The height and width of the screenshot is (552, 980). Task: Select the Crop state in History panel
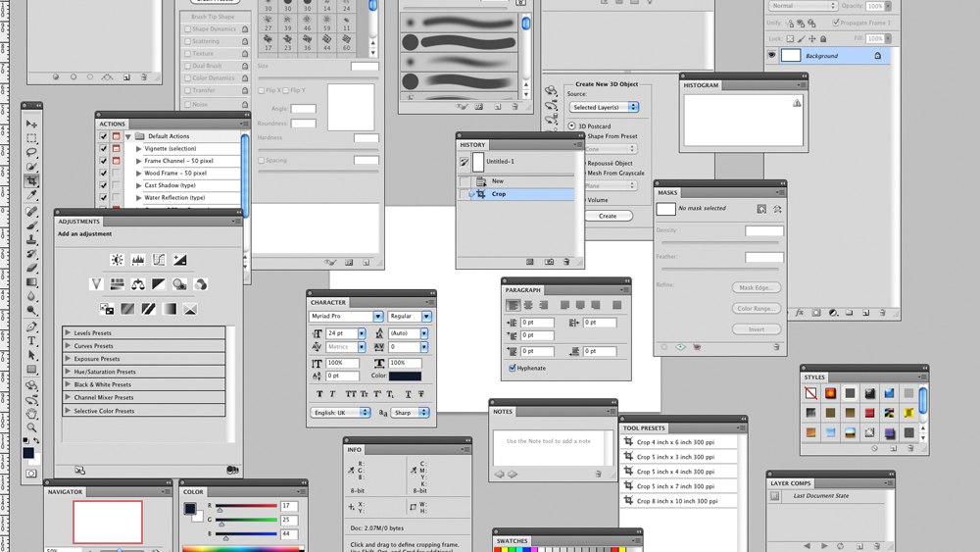[x=515, y=194]
